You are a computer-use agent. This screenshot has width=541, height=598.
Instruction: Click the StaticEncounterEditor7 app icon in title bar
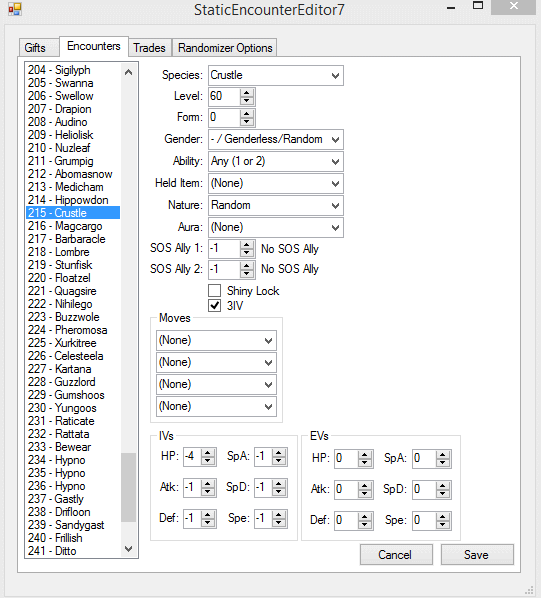tap(15, 9)
